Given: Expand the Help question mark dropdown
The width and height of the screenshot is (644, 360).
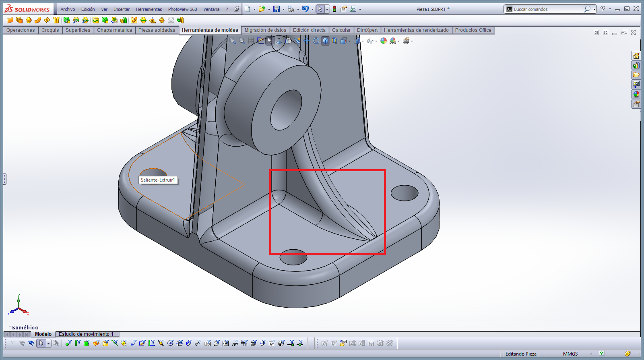Looking at the screenshot, I should click(610, 9).
